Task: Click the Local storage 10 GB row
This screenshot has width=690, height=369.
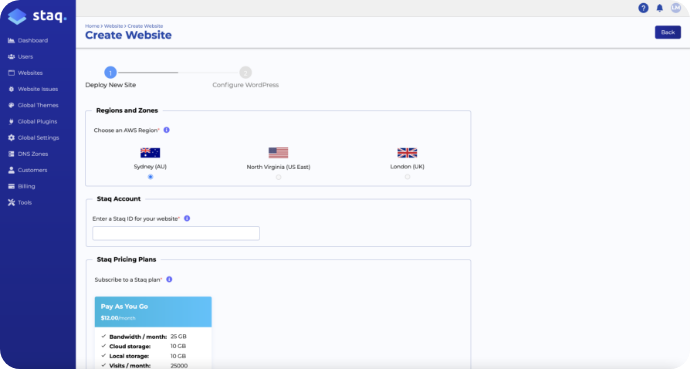Action: (x=143, y=356)
